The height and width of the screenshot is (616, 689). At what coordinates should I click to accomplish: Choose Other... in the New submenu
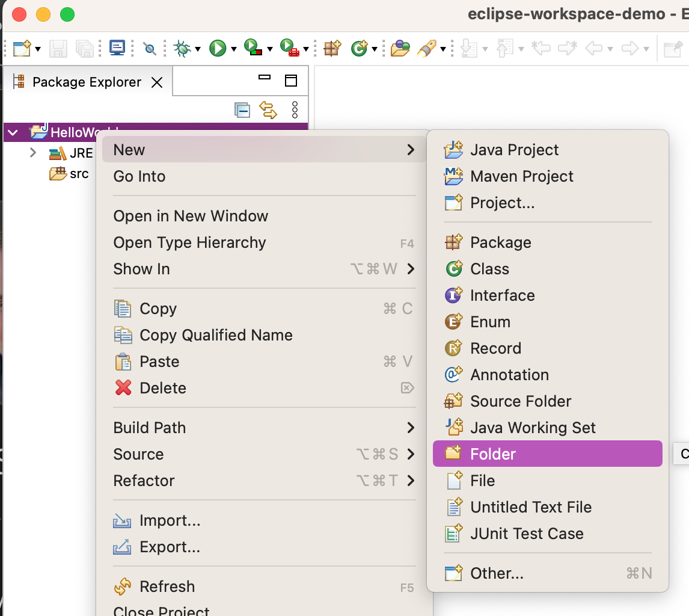coord(497,573)
